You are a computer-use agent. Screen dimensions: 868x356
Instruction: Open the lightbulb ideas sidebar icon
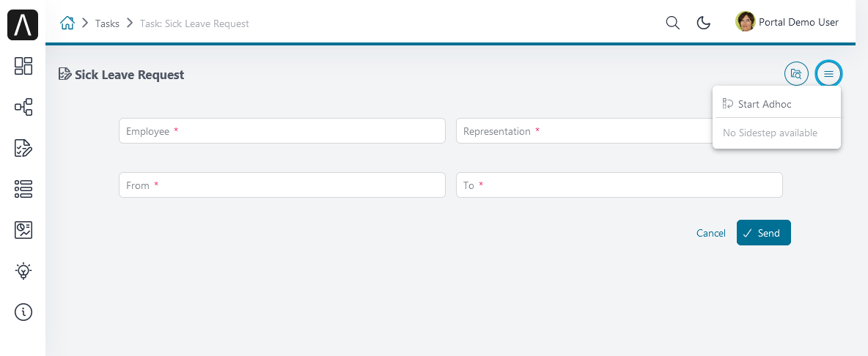(x=23, y=271)
